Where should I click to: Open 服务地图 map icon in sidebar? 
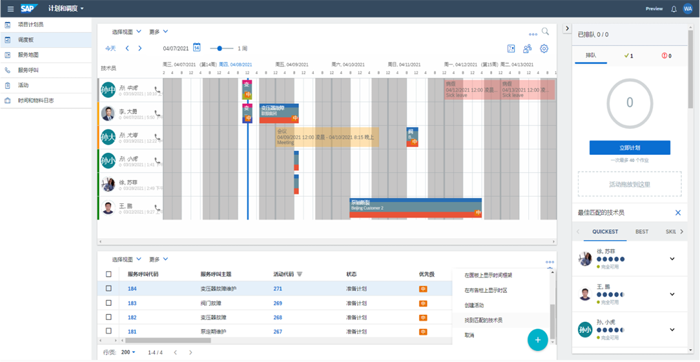point(8,55)
